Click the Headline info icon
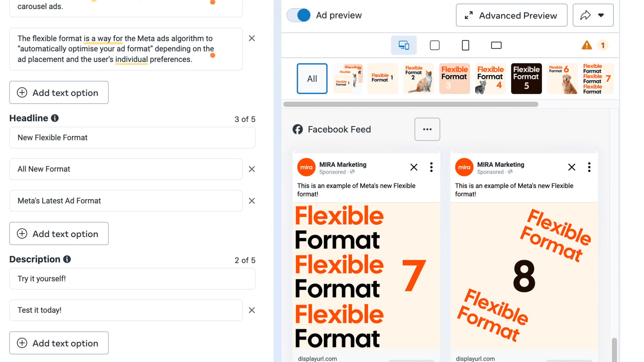 pos(55,118)
